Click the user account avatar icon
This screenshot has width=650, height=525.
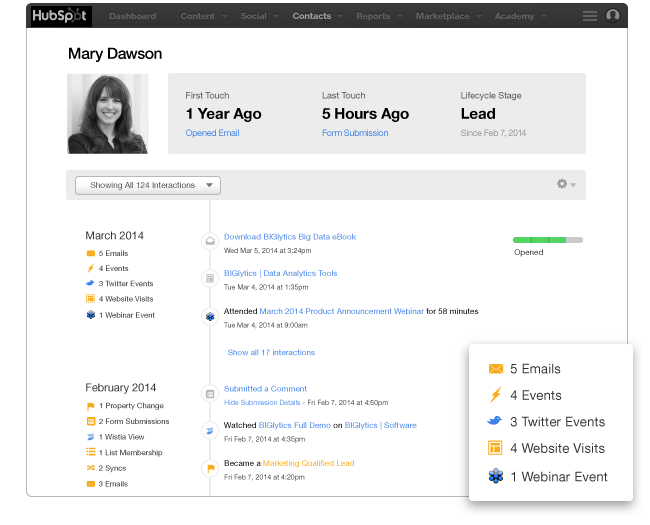[613, 16]
